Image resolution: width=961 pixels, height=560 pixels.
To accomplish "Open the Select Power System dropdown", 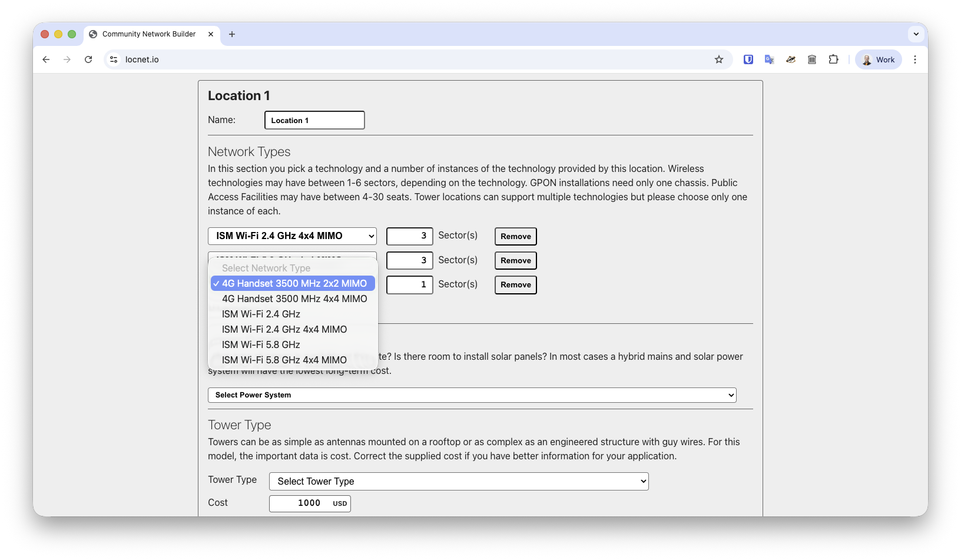I will click(x=471, y=395).
